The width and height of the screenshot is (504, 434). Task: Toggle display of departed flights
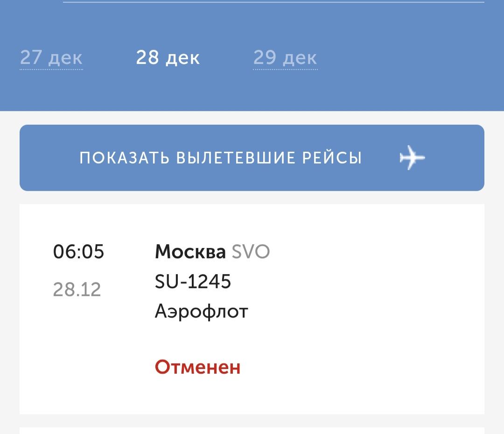[252, 158]
